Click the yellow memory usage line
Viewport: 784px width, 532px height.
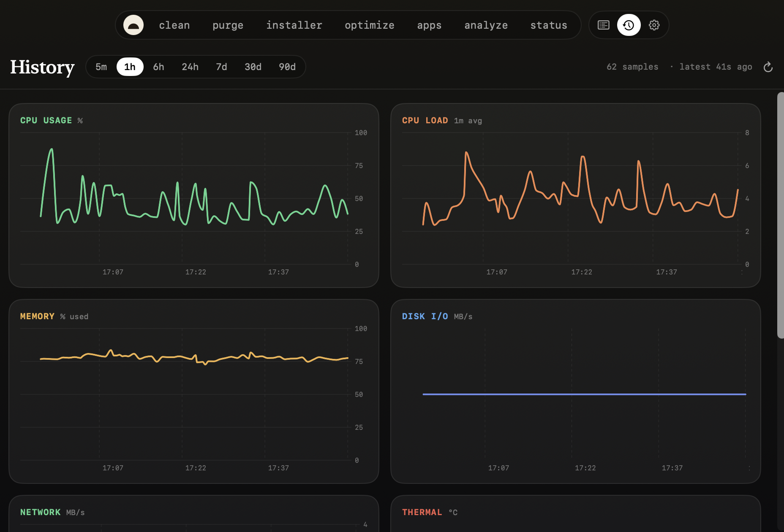194,357
